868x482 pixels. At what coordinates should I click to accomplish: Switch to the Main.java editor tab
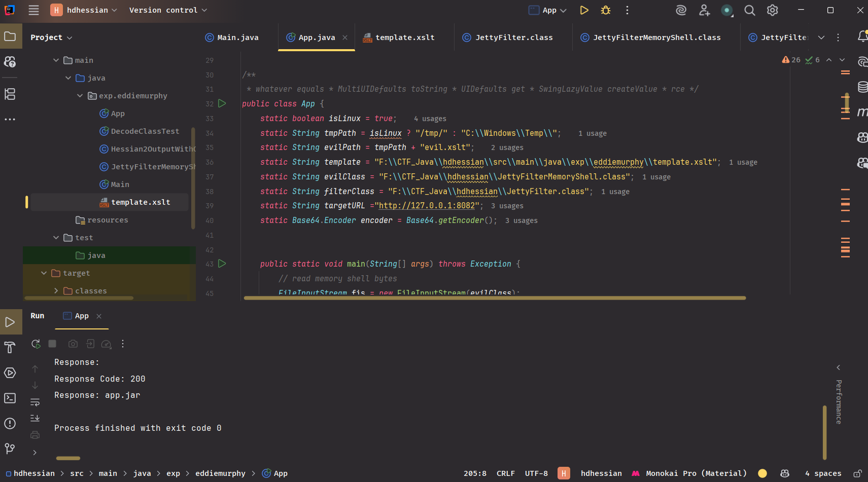232,38
